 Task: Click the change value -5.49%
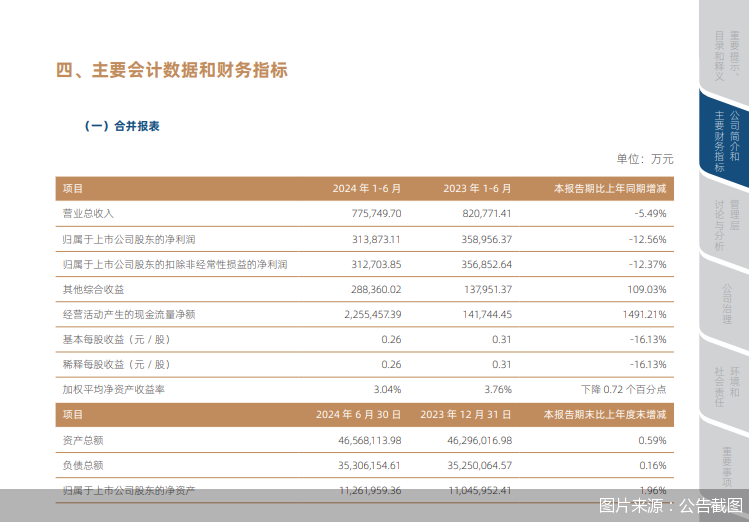pos(651,213)
